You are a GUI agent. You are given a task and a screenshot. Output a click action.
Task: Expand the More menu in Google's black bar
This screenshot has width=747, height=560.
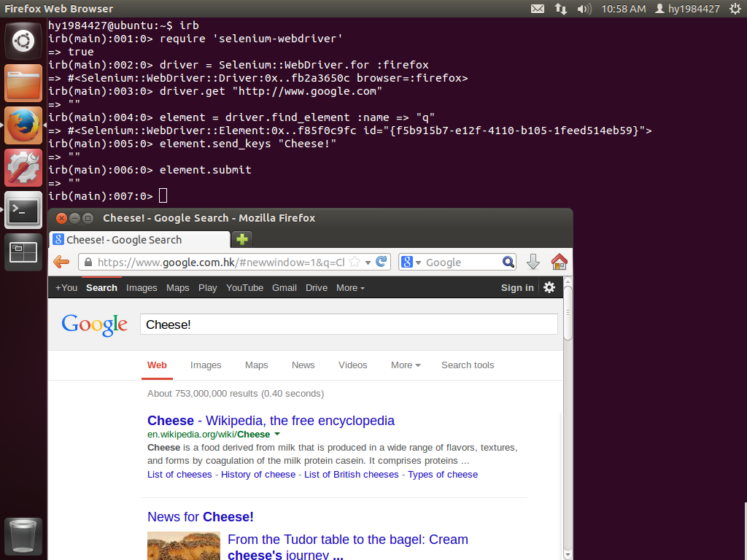(x=350, y=287)
